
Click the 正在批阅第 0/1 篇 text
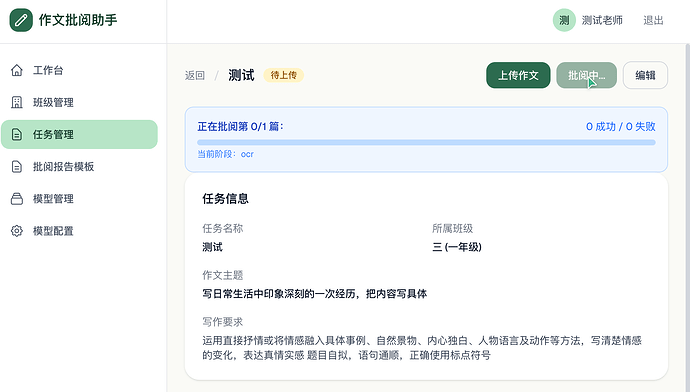click(240, 127)
